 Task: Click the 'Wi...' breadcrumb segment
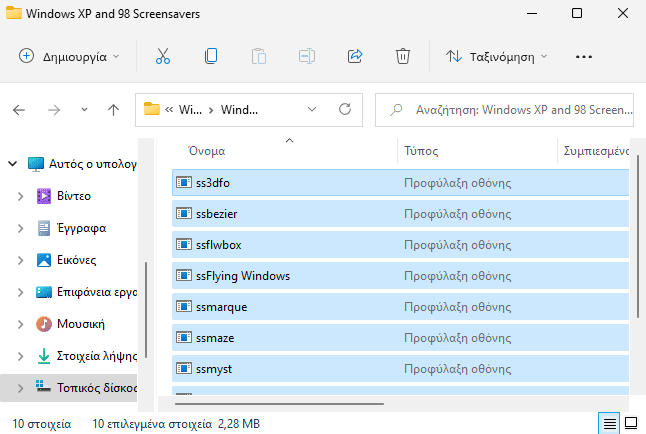pyautogui.click(x=190, y=110)
